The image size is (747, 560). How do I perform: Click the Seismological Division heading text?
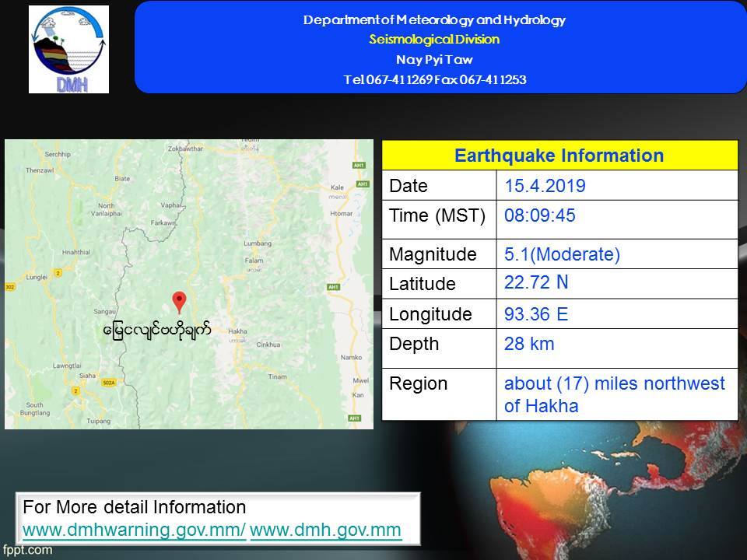click(434, 40)
